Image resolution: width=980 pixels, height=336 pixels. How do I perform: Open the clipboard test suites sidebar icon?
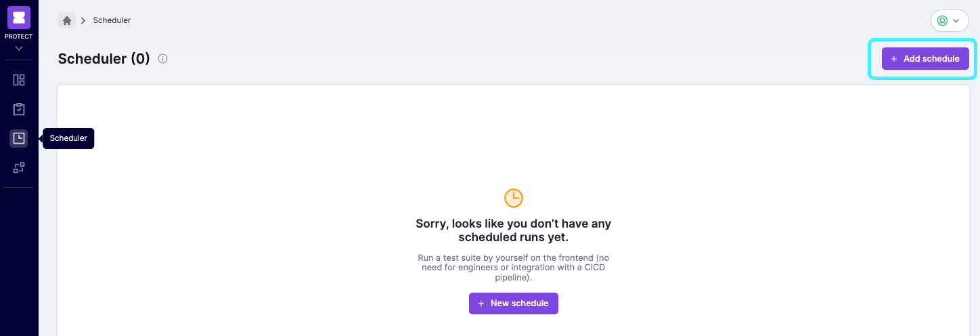tap(19, 109)
